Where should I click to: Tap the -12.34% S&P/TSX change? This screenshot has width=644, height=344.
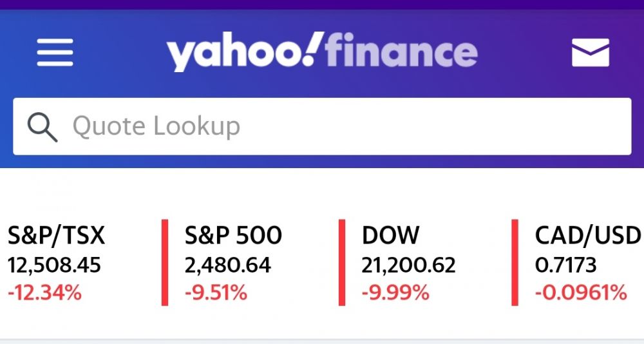coord(45,293)
